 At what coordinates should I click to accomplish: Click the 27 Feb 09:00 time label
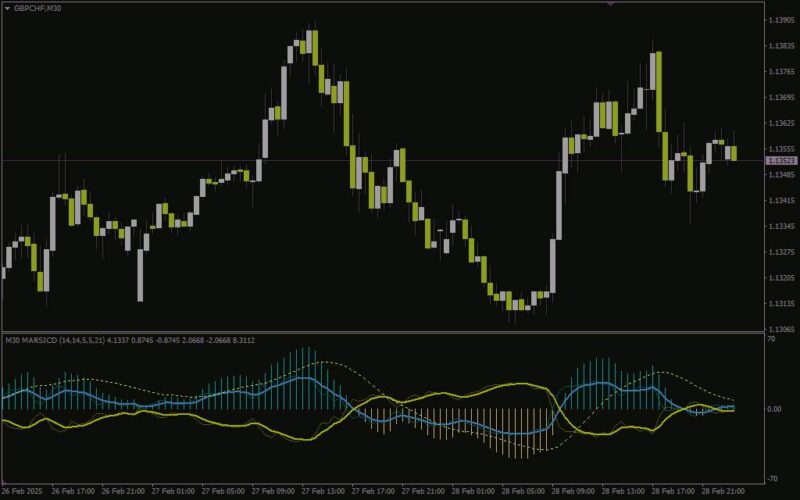(273, 491)
